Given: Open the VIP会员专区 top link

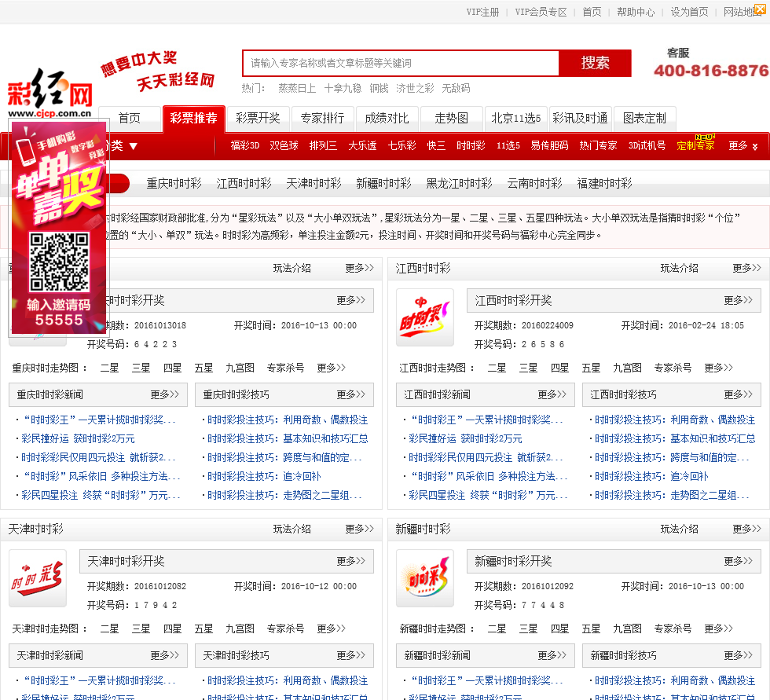Looking at the screenshot, I should tap(541, 12).
